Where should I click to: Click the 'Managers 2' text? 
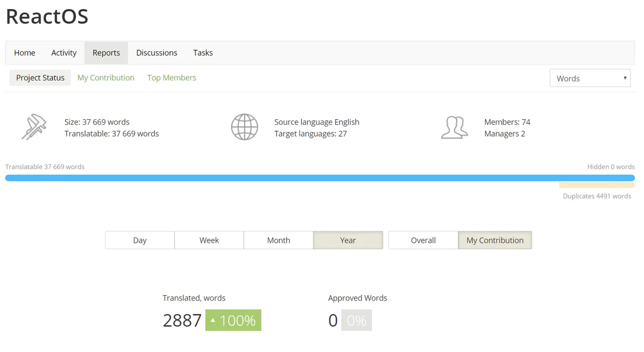[505, 134]
